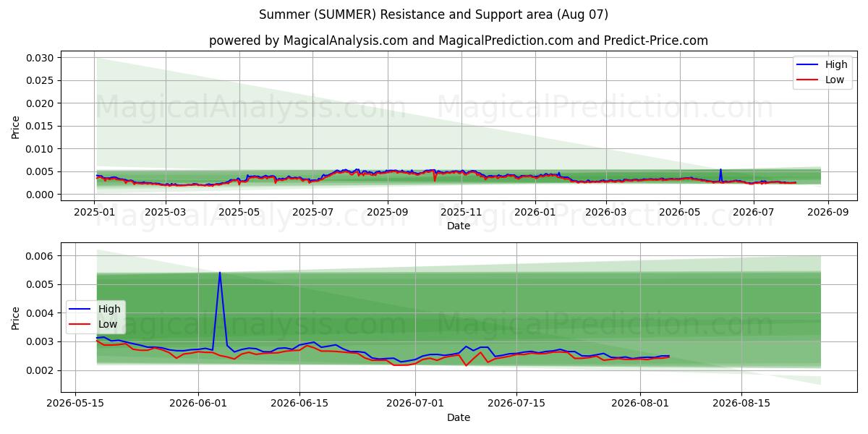Click the 0.015 tick label on top chart
868x434 pixels.
point(41,126)
